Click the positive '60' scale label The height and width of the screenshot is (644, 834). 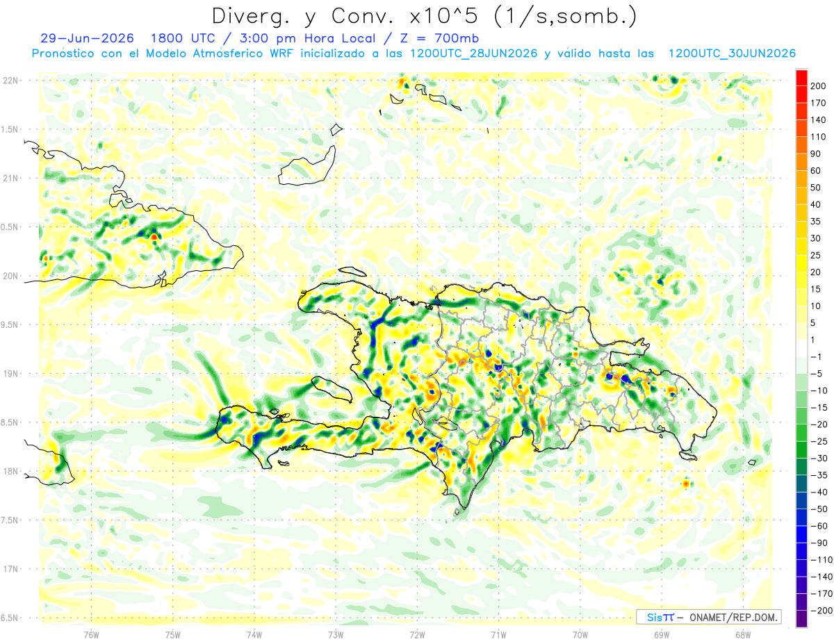[x=816, y=170]
